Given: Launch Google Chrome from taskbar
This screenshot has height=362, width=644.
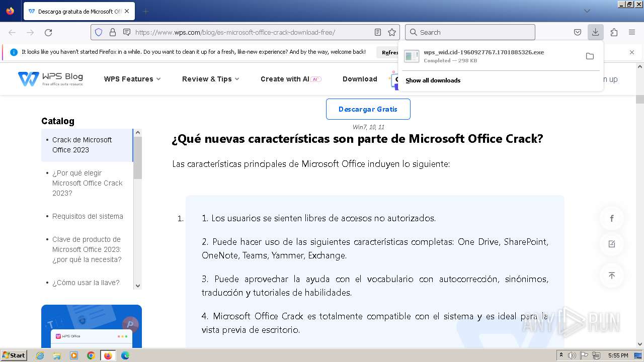Looking at the screenshot, I should pyautogui.click(x=91, y=355).
